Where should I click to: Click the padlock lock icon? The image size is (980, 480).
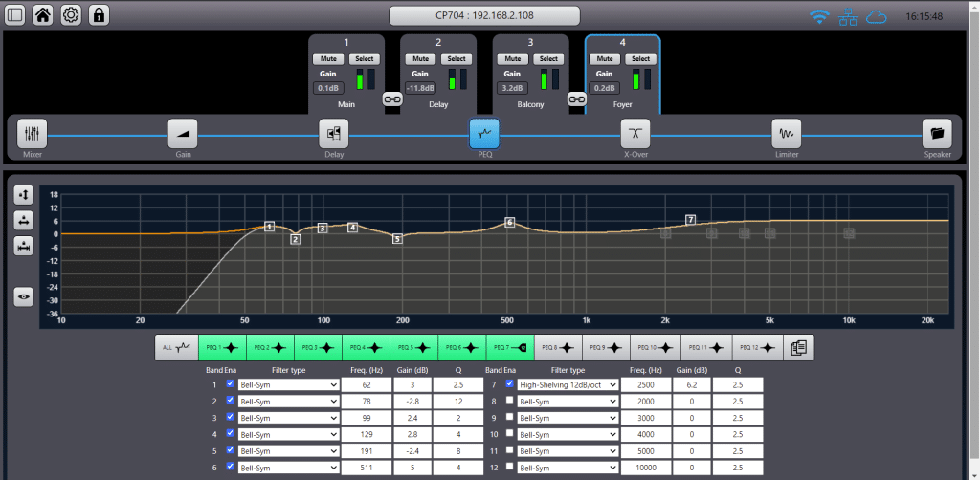[99, 15]
